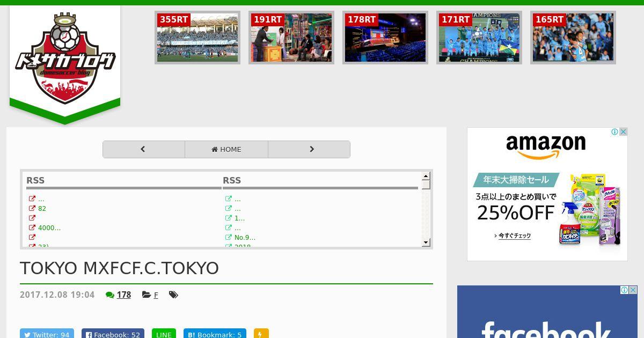The height and width of the screenshot is (338, 644).
Task: Click the Twitter bird icon
Action: point(27,335)
